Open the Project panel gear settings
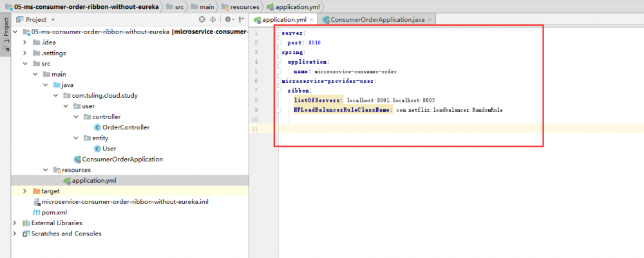 (228, 19)
